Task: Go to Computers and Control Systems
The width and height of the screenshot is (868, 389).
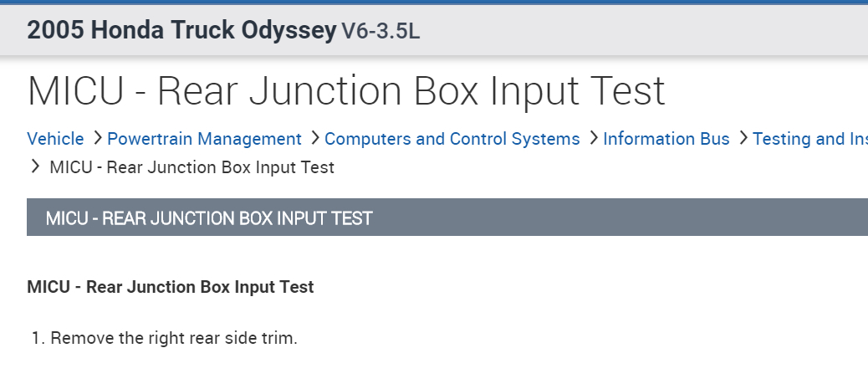Action: tap(452, 139)
